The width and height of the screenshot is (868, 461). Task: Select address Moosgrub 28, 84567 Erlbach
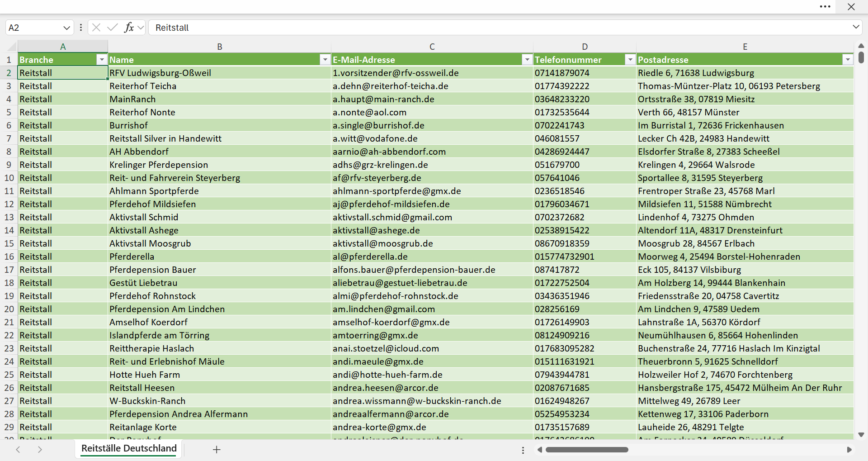[745, 243]
